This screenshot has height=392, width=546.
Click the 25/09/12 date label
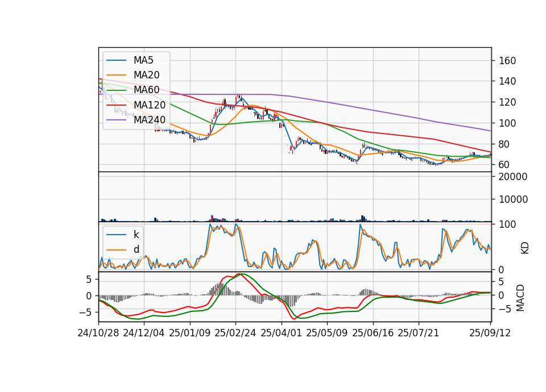click(490, 333)
